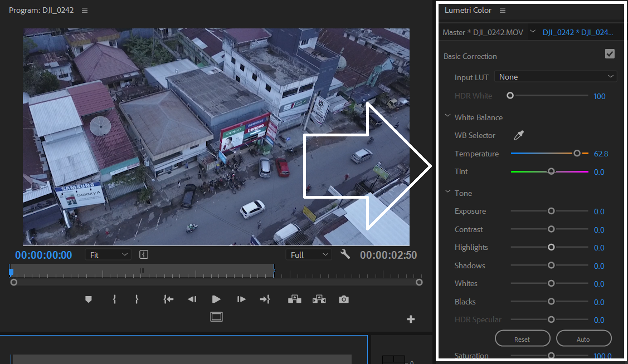Add a marker at the playhead
Screen dimensions: 628x364
pyautogui.click(x=88, y=299)
